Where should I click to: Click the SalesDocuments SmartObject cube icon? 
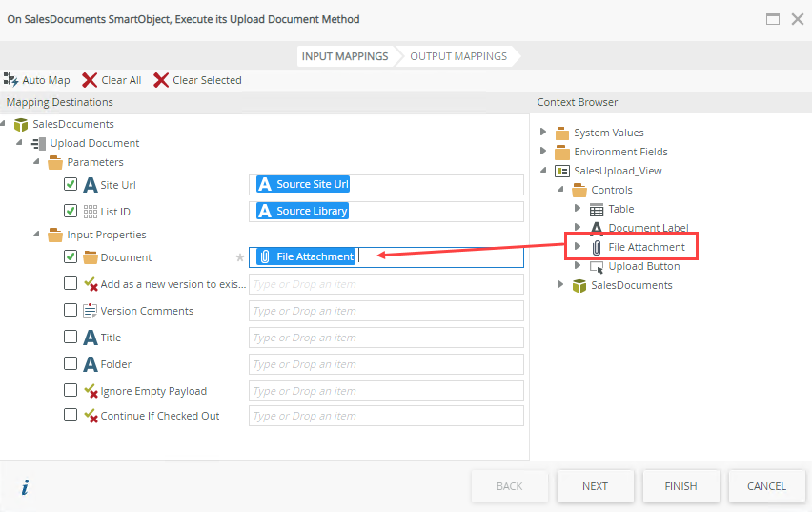pyautogui.click(x=21, y=124)
